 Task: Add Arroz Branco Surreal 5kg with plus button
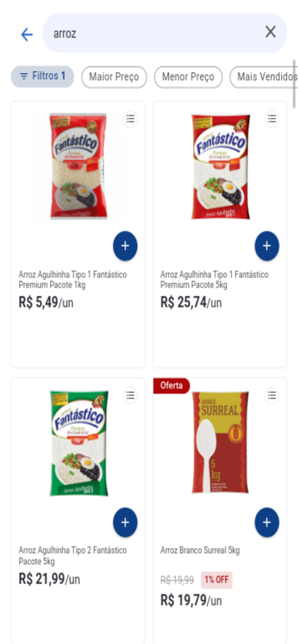point(267,522)
